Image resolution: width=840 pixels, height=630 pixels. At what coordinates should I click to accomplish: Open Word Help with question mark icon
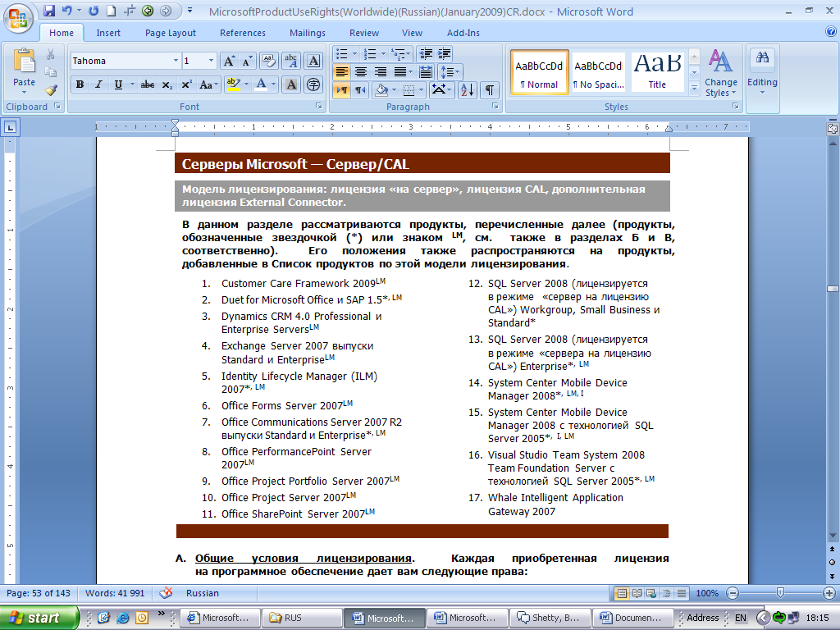[x=831, y=32]
